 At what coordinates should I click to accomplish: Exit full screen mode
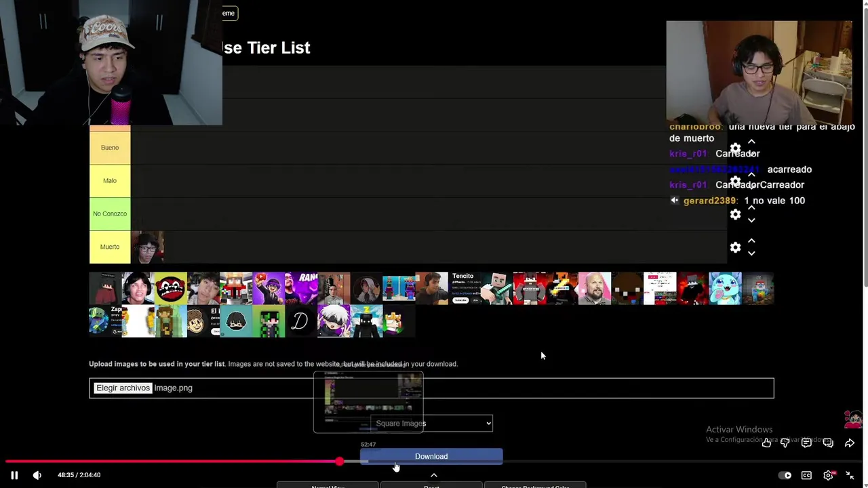tap(850, 475)
